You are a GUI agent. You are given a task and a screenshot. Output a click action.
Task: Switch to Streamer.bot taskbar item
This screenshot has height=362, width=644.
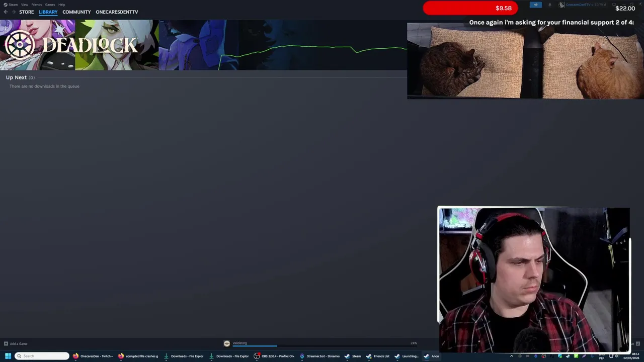[x=320, y=356]
